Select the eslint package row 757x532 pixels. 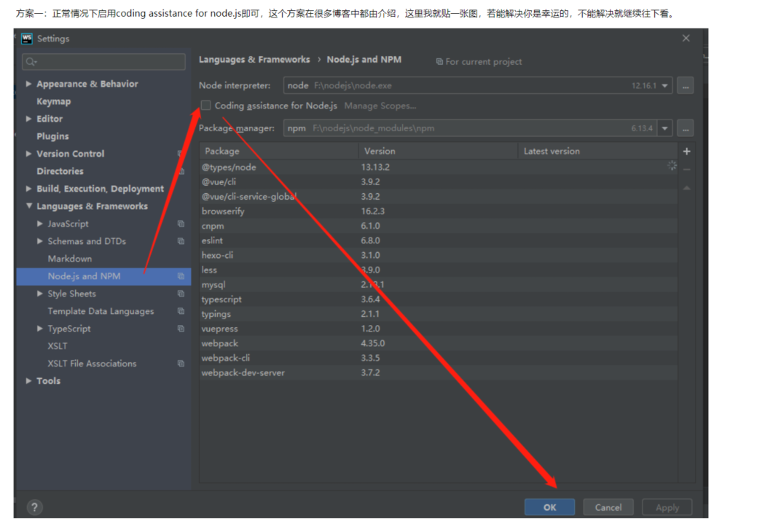pyautogui.click(x=438, y=240)
